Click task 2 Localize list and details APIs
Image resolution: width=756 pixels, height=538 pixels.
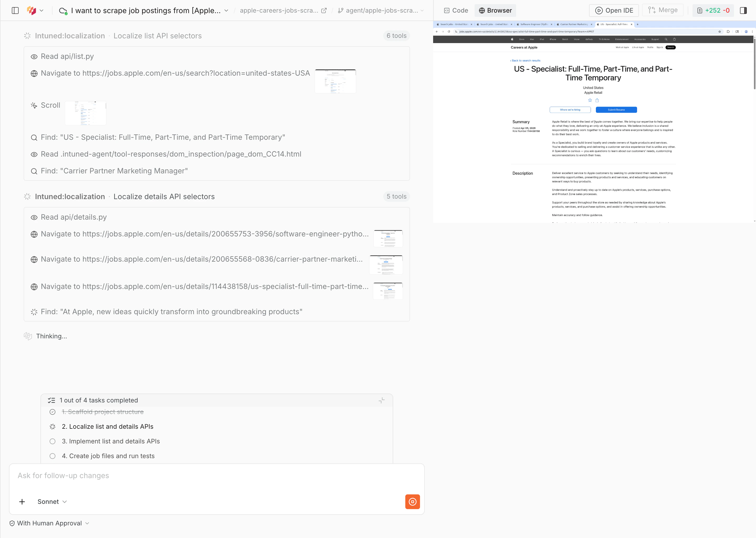[x=108, y=427]
